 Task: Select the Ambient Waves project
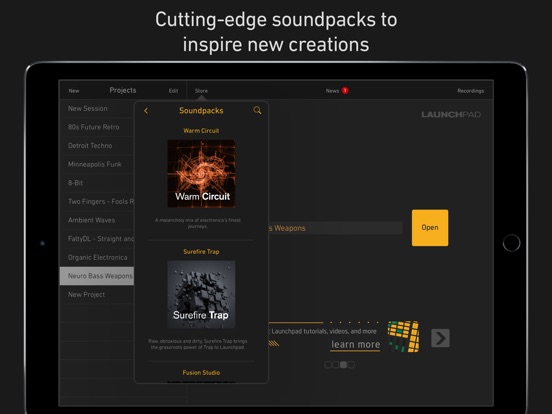97,220
